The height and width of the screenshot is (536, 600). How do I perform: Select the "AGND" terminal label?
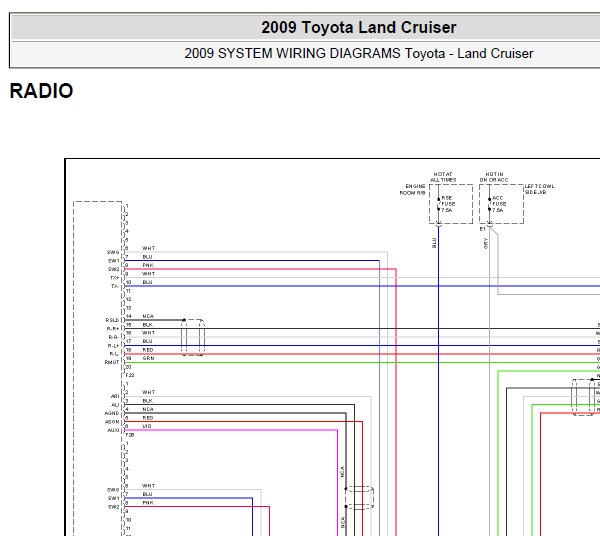click(x=112, y=414)
